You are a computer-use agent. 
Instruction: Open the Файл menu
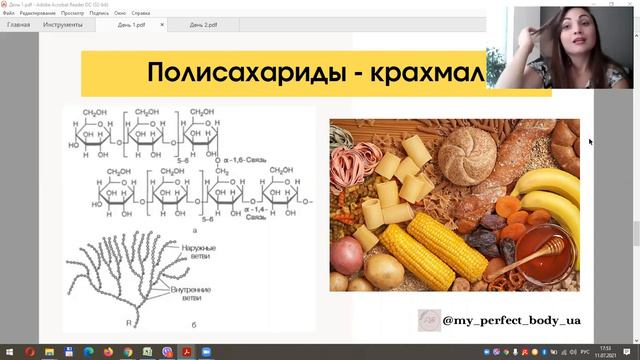click(x=9, y=13)
